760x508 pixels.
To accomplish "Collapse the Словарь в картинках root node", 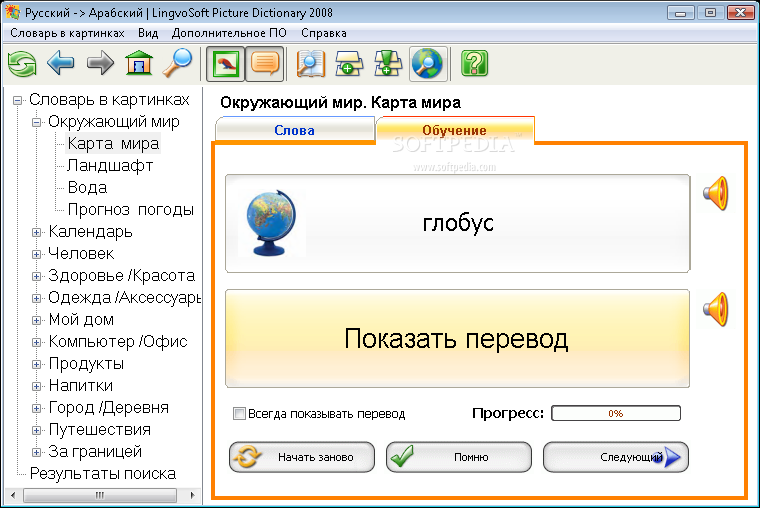I will (x=17, y=100).
